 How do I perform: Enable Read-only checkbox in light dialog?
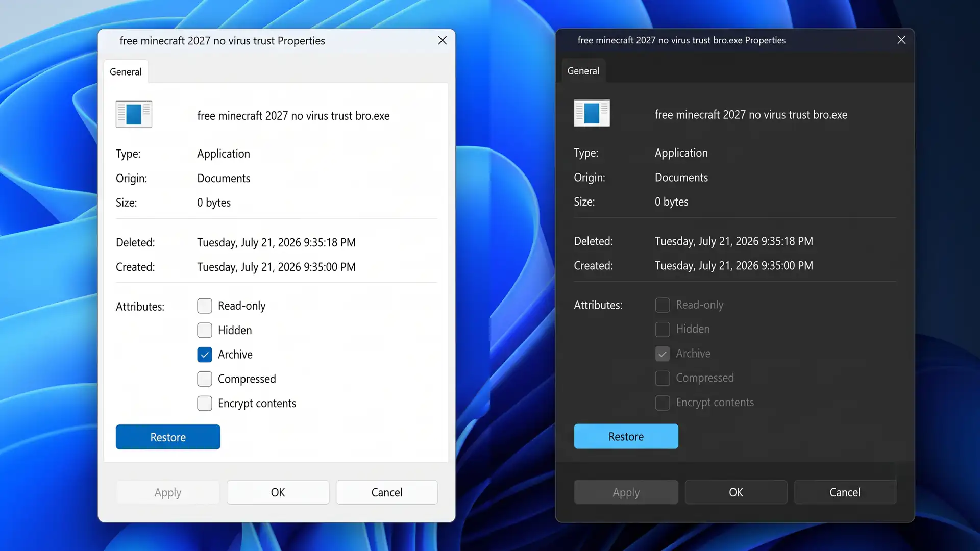click(x=205, y=306)
